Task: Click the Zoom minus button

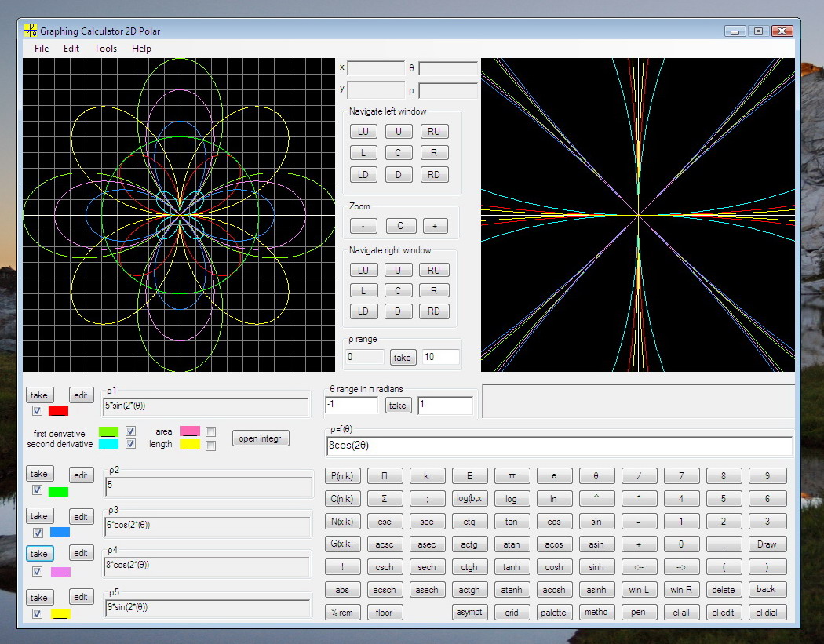Action: click(363, 226)
